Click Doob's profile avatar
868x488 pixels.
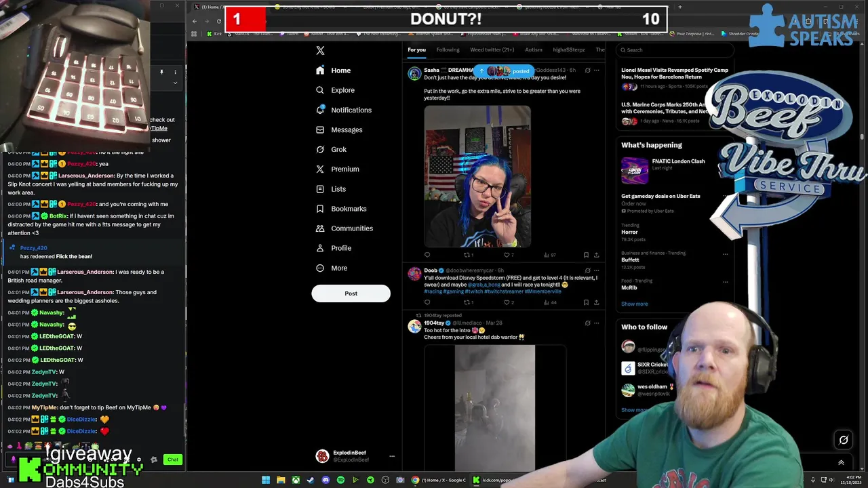click(414, 274)
